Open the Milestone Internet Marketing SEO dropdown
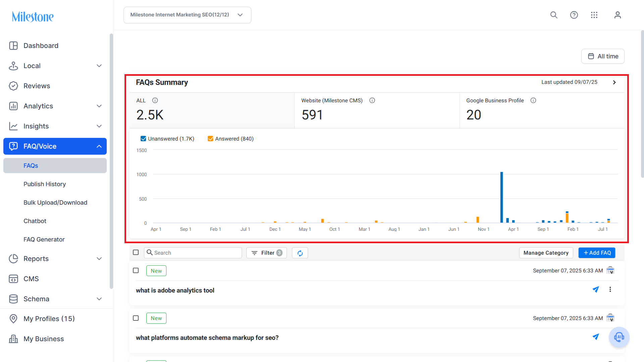644x362 pixels. tap(187, 15)
